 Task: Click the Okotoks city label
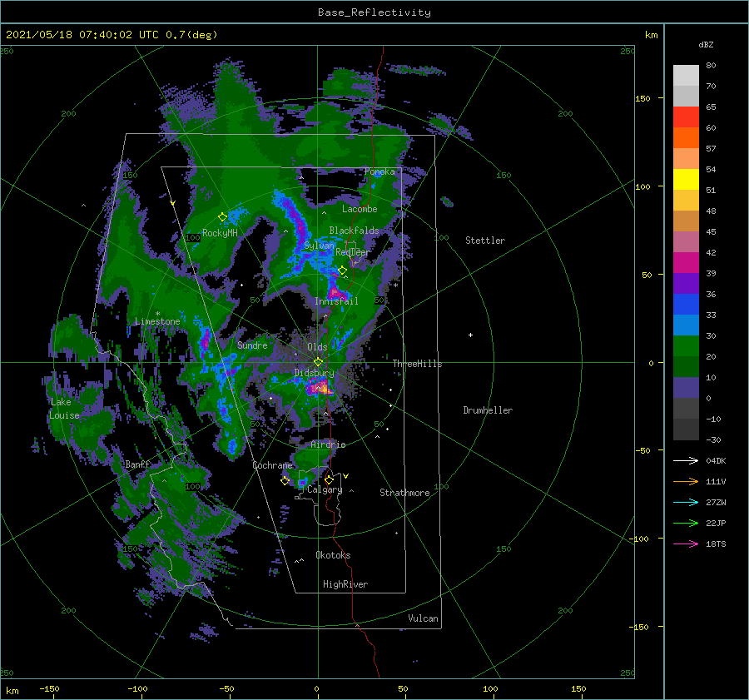[x=333, y=555]
